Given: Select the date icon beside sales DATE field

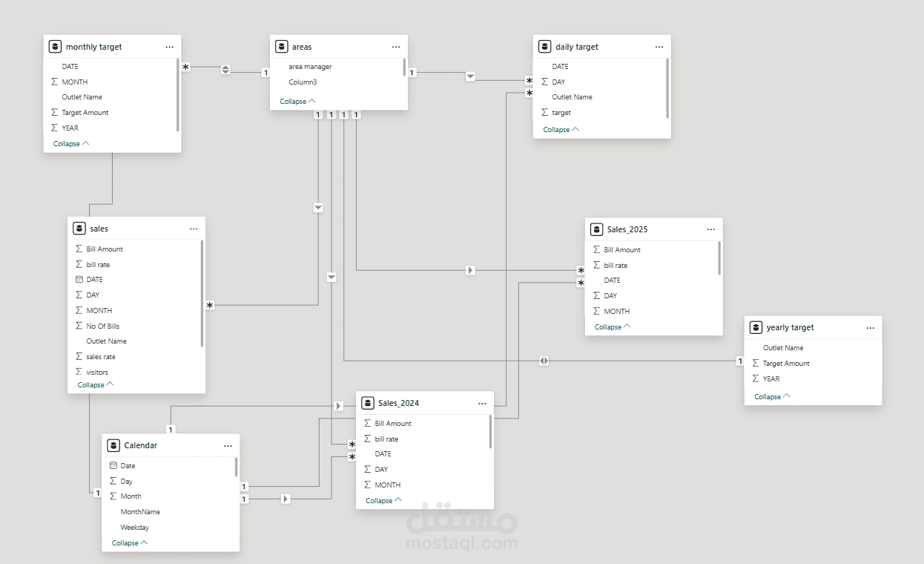Looking at the screenshot, I should (x=79, y=280).
